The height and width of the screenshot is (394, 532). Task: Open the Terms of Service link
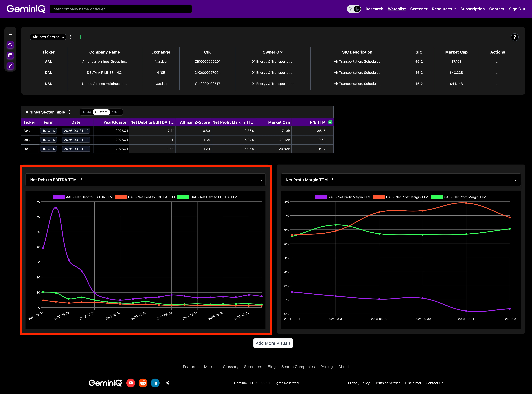click(x=387, y=383)
